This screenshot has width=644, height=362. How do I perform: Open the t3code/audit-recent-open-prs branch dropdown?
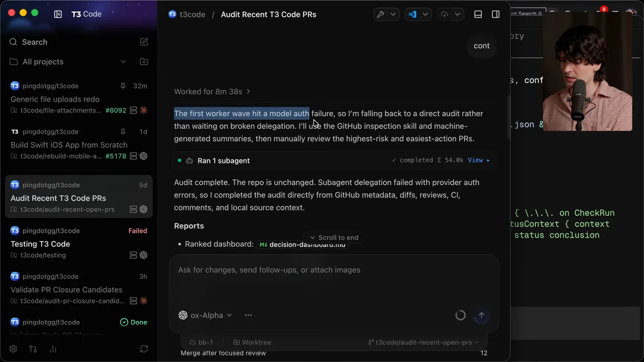pos(423,342)
